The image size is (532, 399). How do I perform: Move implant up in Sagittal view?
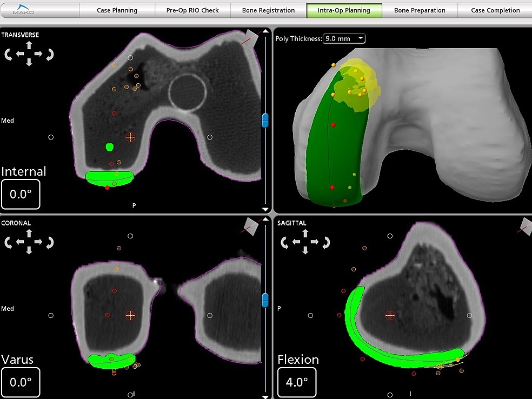coord(305,233)
